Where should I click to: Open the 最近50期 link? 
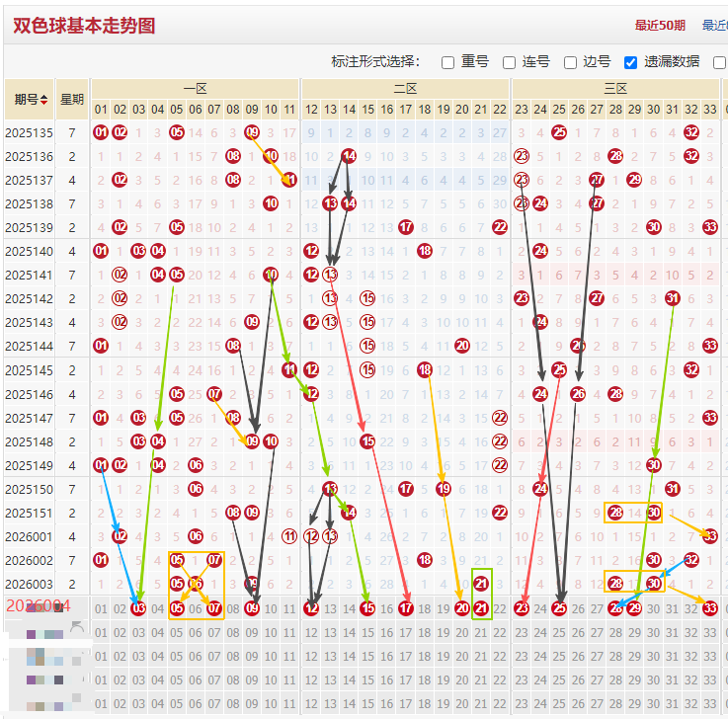tap(660, 25)
